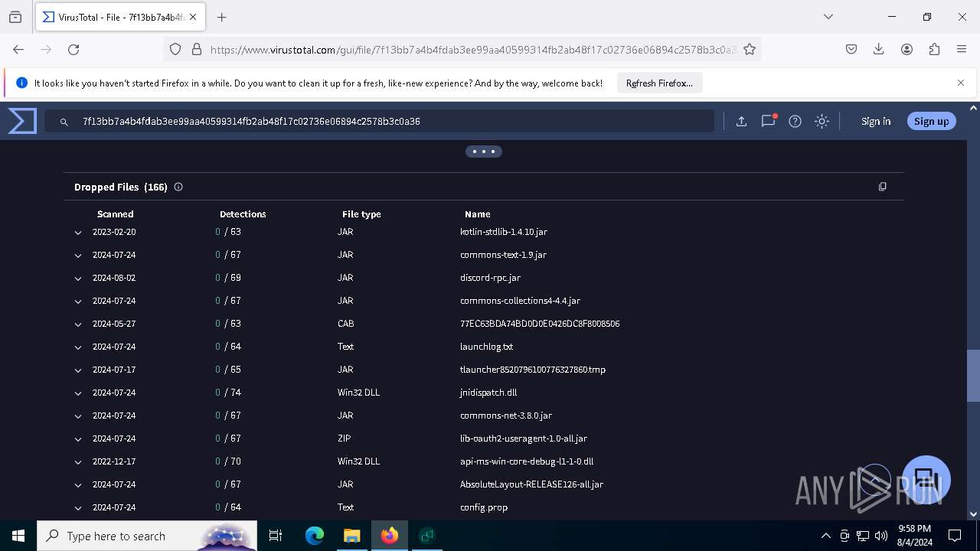Click the hash search input field

click(x=379, y=121)
